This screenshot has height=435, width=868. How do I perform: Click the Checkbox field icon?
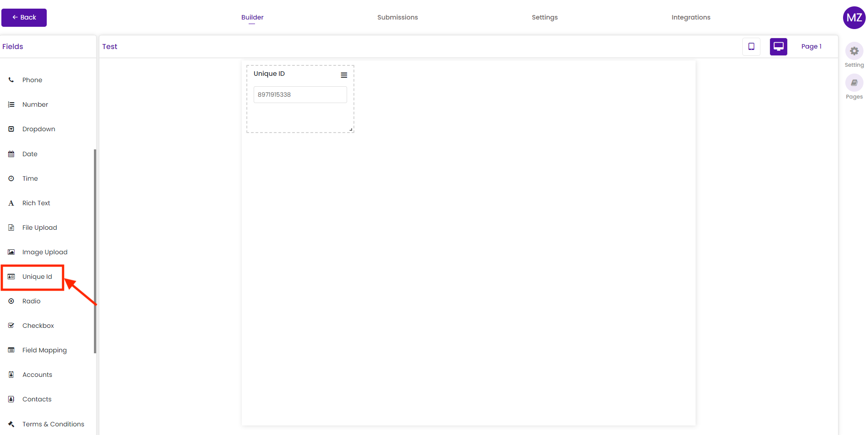click(11, 326)
